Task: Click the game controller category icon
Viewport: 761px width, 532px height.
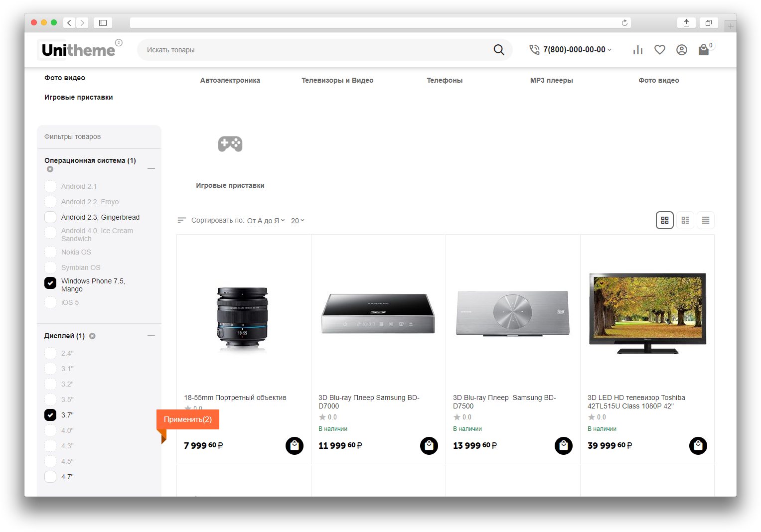Action: pyautogui.click(x=230, y=144)
